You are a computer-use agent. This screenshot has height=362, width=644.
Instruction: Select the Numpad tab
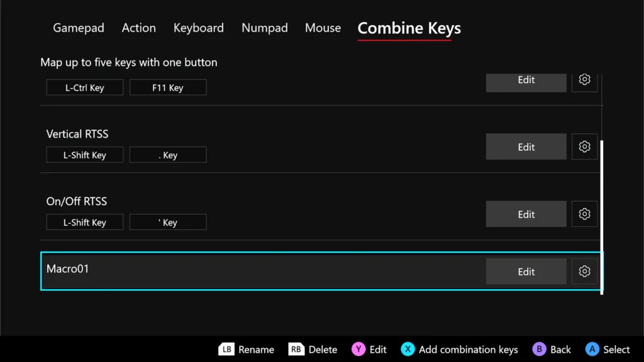[264, 28]
